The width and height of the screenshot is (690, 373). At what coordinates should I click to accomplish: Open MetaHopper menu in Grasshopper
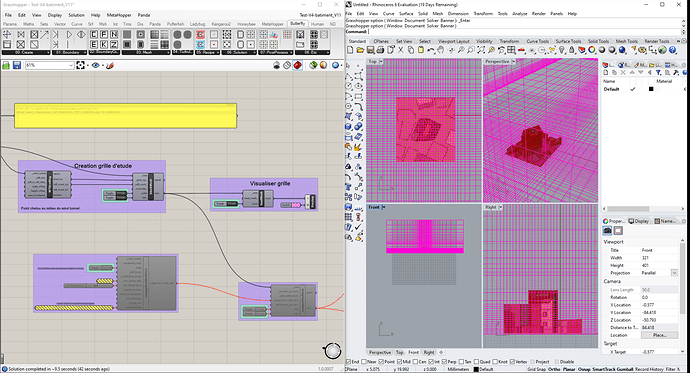pos(119,15)
